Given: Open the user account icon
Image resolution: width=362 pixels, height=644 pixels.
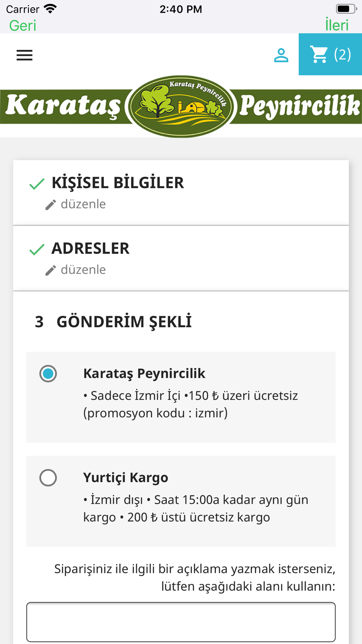Looking at the screenshot, I should click(x=281, y=55).
